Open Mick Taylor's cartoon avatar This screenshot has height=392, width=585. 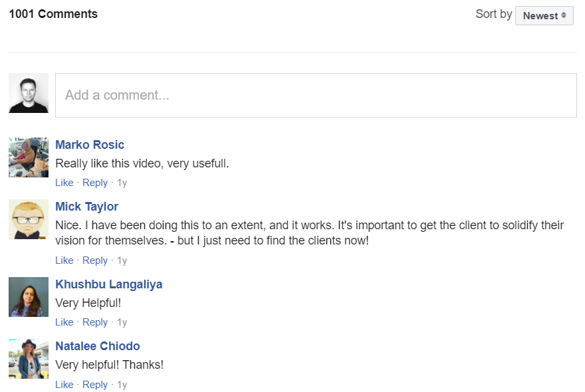coord(29,219)
